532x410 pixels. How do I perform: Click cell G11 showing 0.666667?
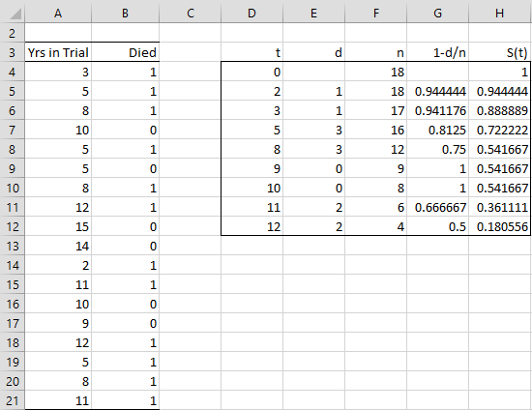pyautogui.click(x=437, y=207)
